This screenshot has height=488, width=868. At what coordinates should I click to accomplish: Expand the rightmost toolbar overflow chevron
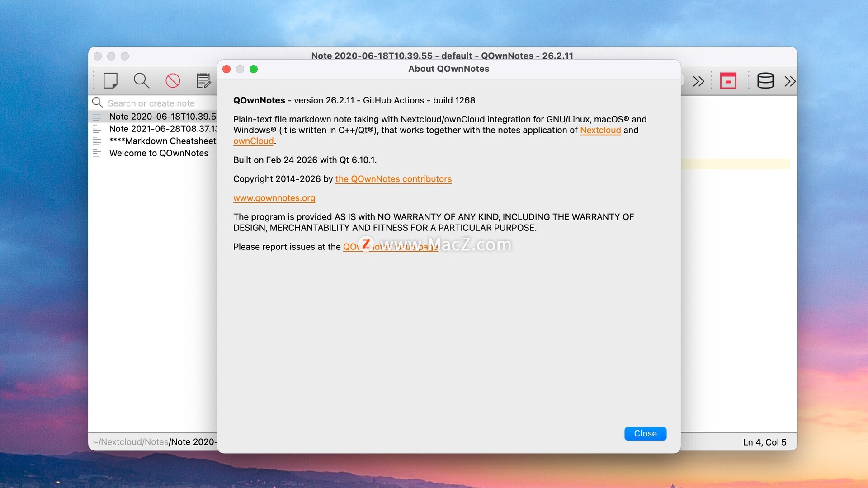[x=790, y=81]
